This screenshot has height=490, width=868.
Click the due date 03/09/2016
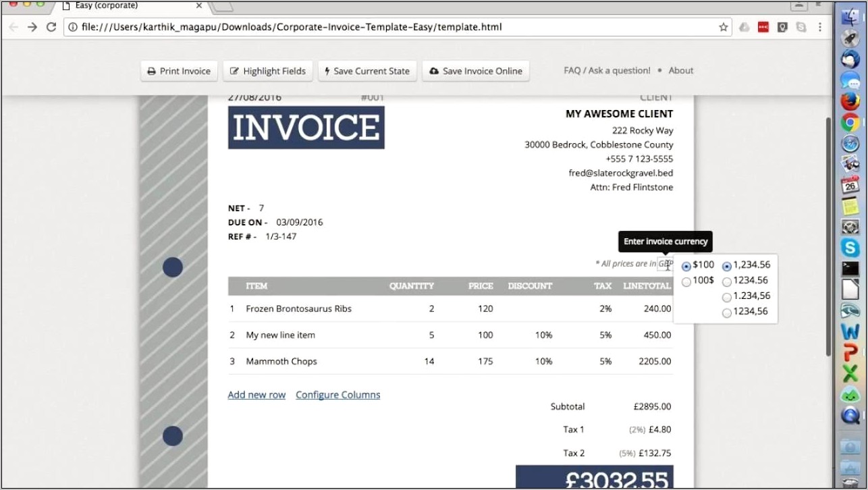click(x=299, y=222)
